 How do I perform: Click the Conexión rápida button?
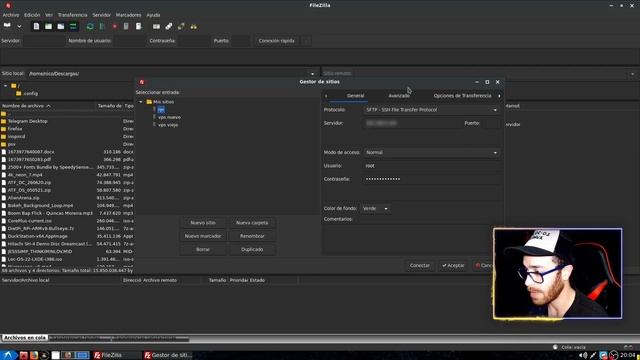(276, 41)
